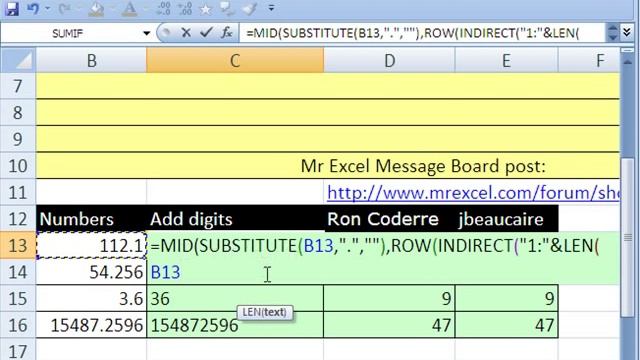This screenshot has height=360, width=640.
Task: Select row 11 header
Action: tap(18, 192)
